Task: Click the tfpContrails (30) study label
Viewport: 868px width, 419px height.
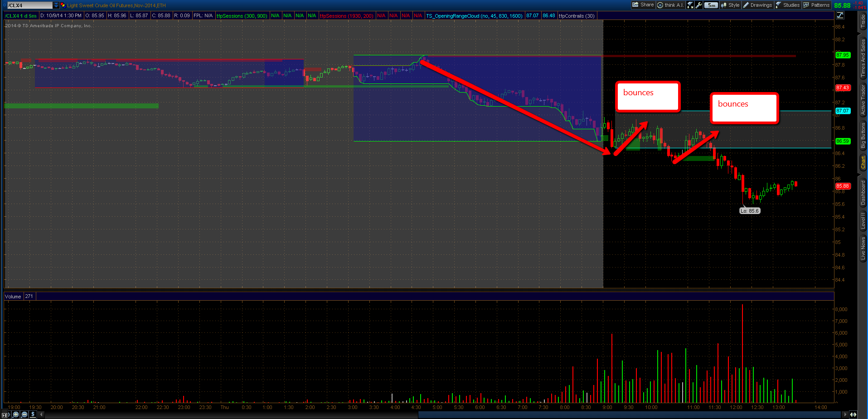Action: [577, 16]
